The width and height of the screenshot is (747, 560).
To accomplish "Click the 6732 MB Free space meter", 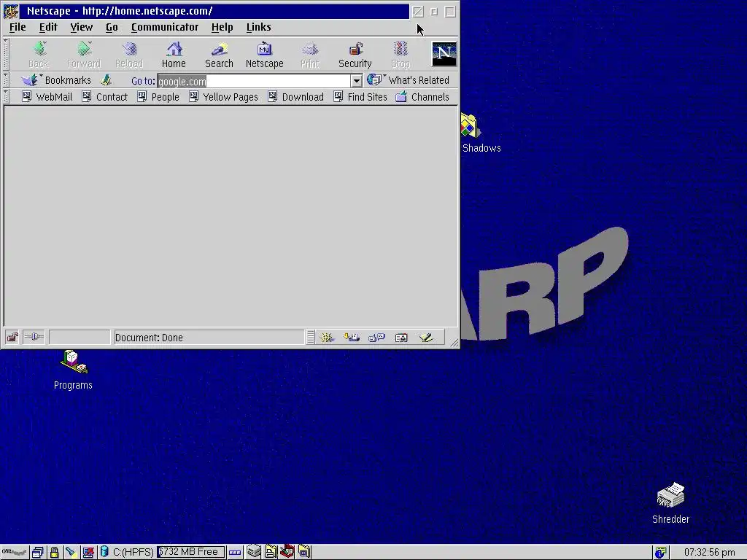I will [190, 552].
